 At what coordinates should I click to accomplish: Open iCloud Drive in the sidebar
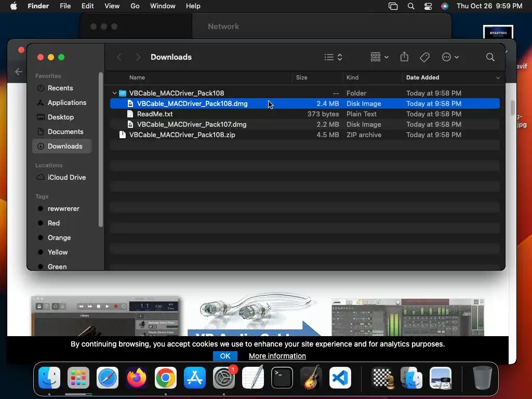[x=62, y=177]
